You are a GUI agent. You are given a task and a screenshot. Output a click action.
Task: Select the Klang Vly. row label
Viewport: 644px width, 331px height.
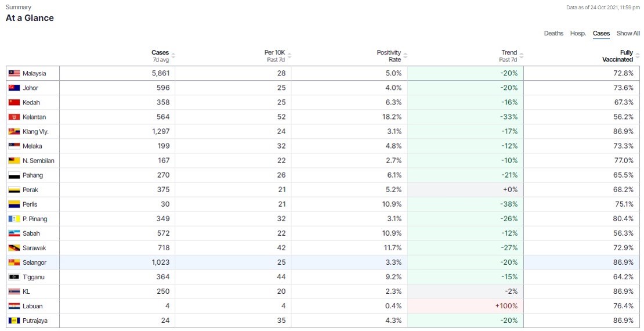[x=35, y=132]
